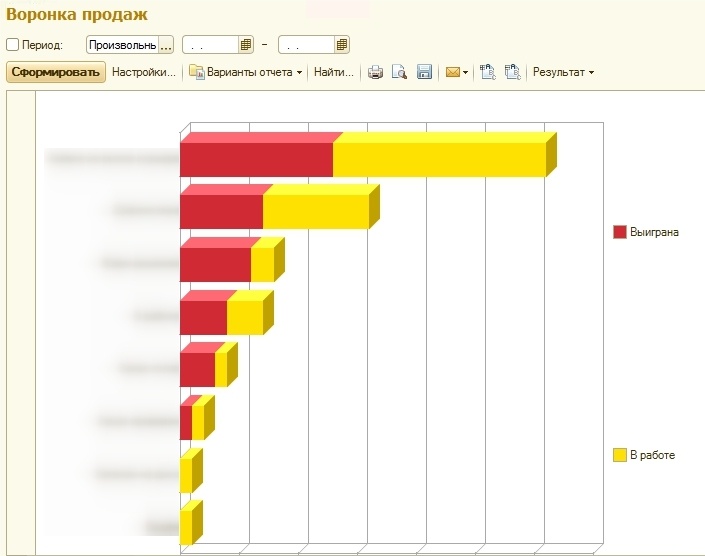
Task: Click the bottom yellow bar in chart
Action: coord(186,528)
